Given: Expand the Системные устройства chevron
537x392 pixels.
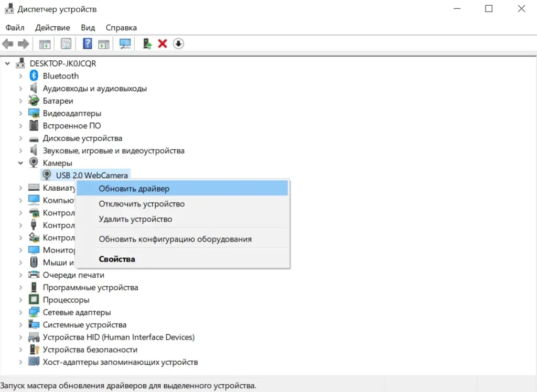Looking at the screenshot, I should [x=20, y=325].
